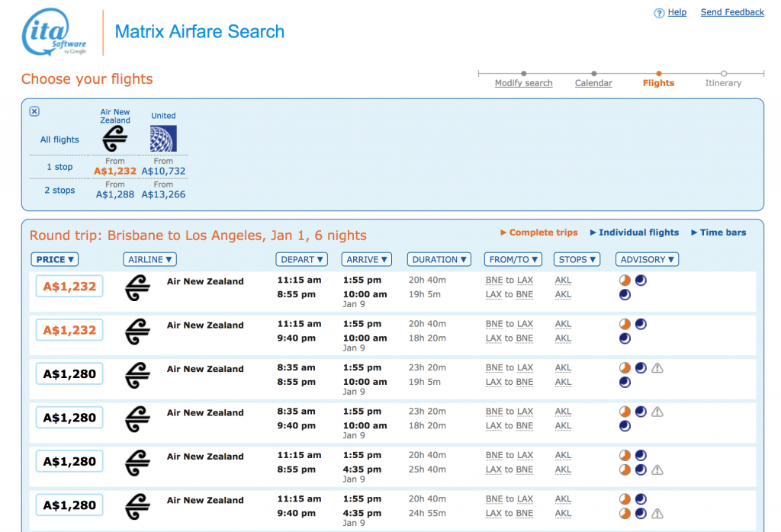Click the moon overnight icon on the 24h 55m flight

[x=641, y=514]
